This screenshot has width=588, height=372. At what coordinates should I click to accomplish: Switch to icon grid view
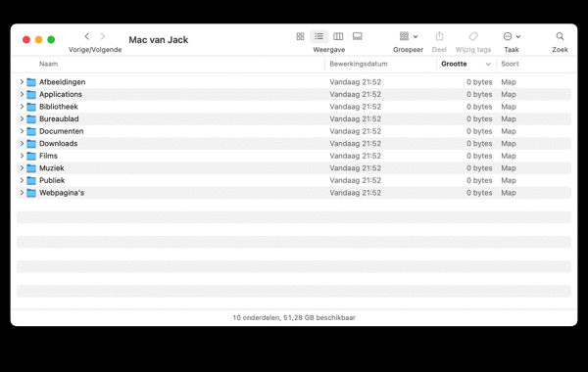pos(300,36)
